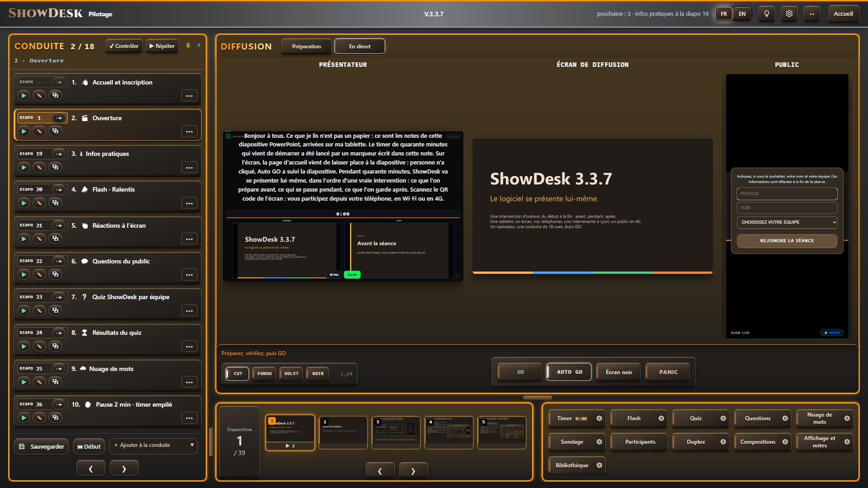868x488 pixels.
Task: Click the double-arrow width toggle icon
Action: tap(812, 14)
